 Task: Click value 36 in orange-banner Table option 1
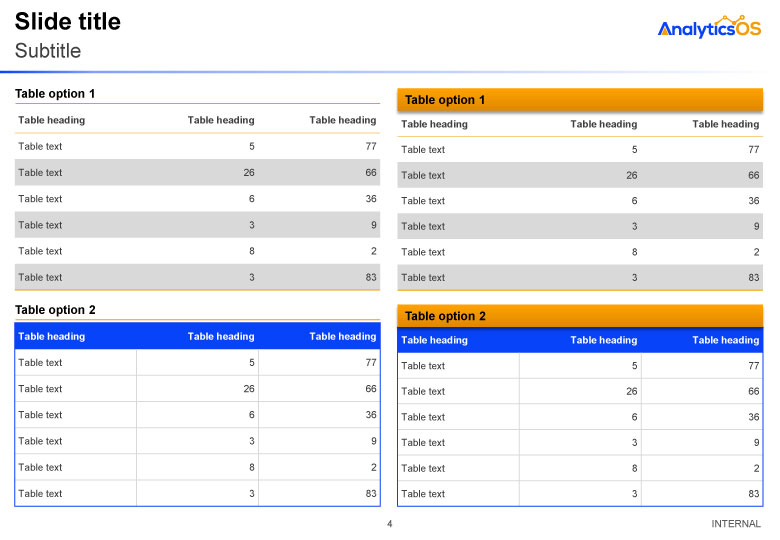tap(754, 201)
